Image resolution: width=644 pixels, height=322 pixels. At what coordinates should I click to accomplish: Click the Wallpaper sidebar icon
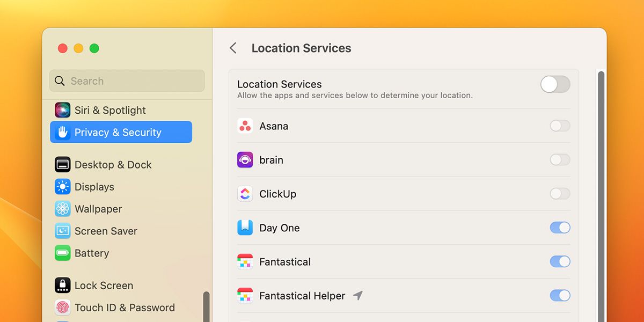pos(62,209)
